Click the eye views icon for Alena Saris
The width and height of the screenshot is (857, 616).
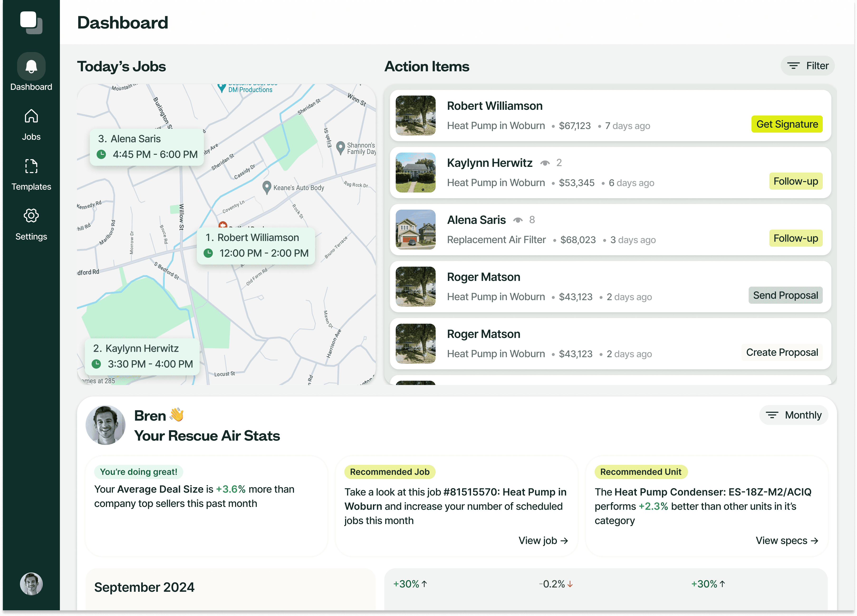click(x=518, y=220)
